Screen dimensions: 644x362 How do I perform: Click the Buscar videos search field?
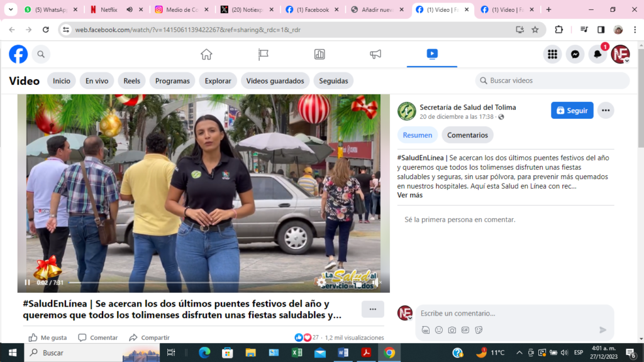pos(552,81)
